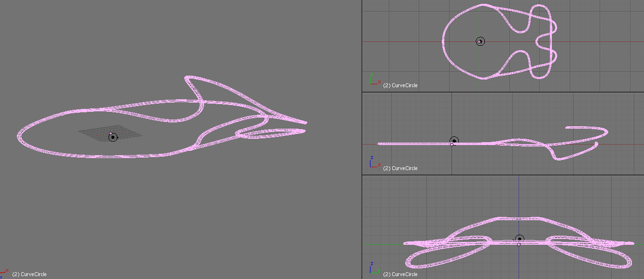This screenshot has width=644, height=279.
Task: Click the 3D cursor in the perspective view
Action: (113, 137)
